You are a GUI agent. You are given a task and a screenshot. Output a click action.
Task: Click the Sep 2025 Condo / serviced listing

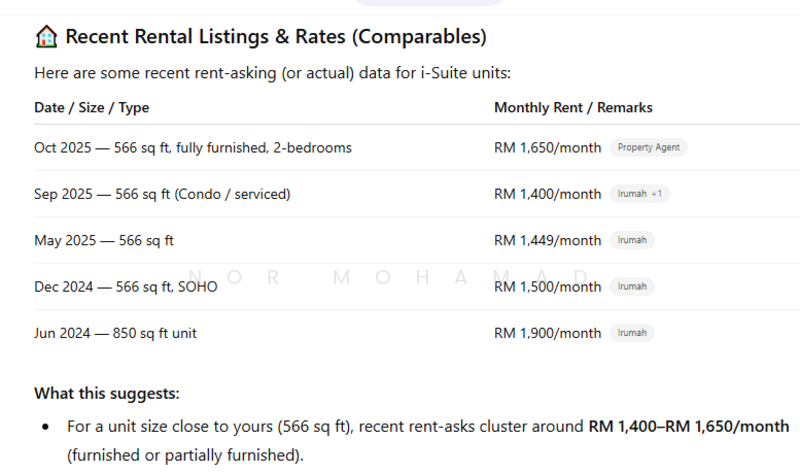point(162,194)
